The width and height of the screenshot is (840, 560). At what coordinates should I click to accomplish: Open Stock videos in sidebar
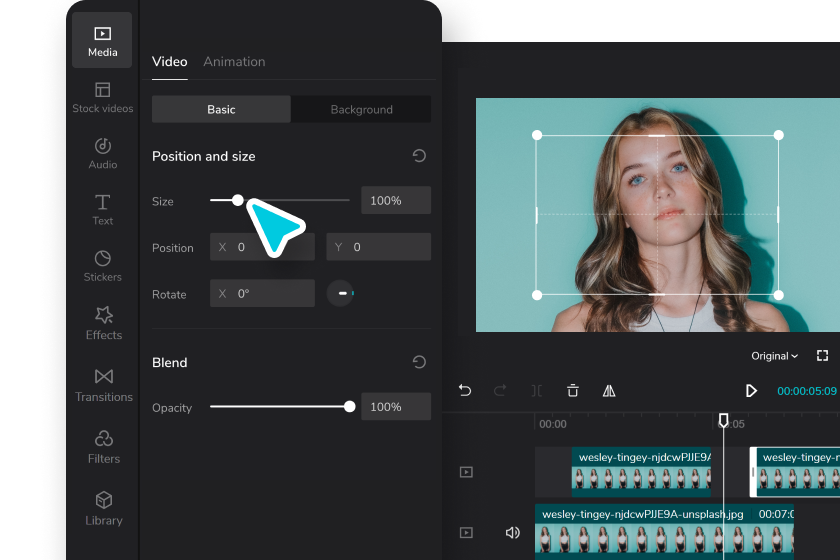[x=102, y=98]
